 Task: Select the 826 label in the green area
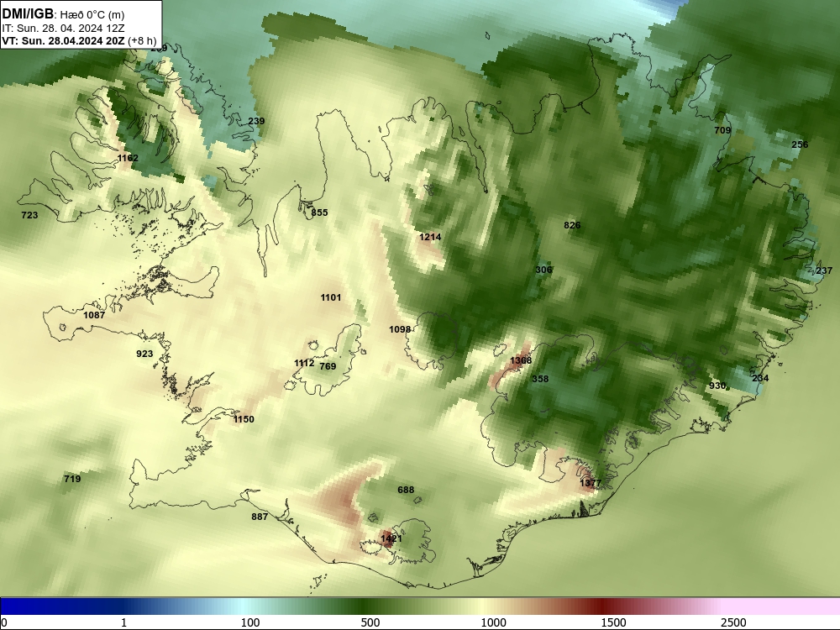[572, 225]
